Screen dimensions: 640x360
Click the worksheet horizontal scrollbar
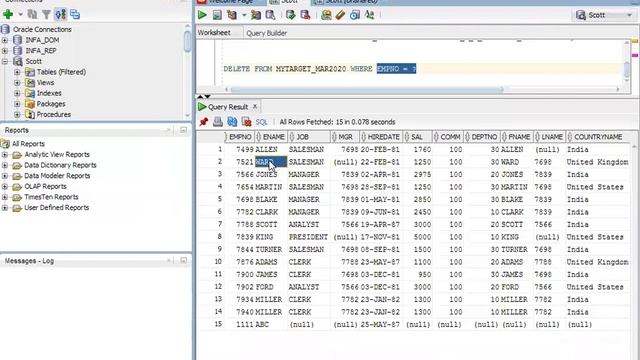tap(366, 89)
